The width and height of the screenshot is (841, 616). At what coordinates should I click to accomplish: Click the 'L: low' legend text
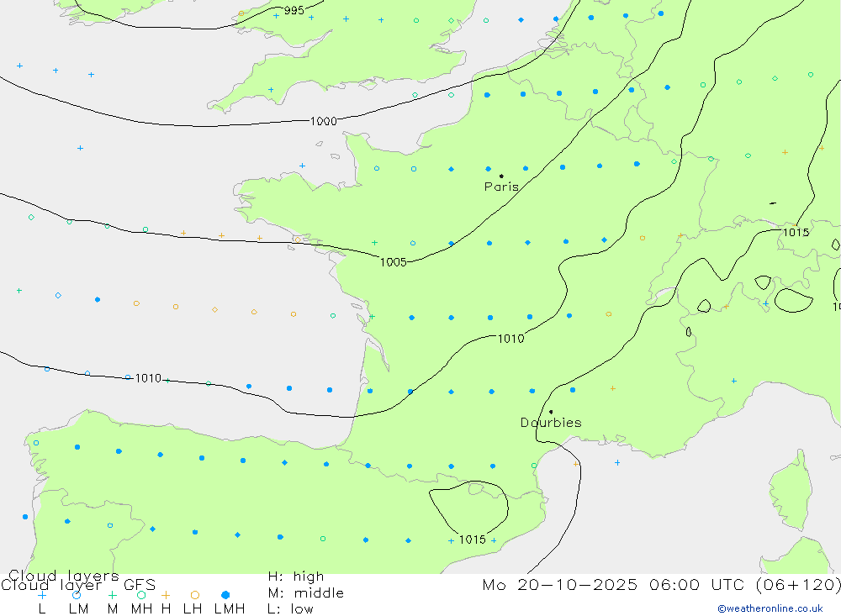(x=290, y=609)
